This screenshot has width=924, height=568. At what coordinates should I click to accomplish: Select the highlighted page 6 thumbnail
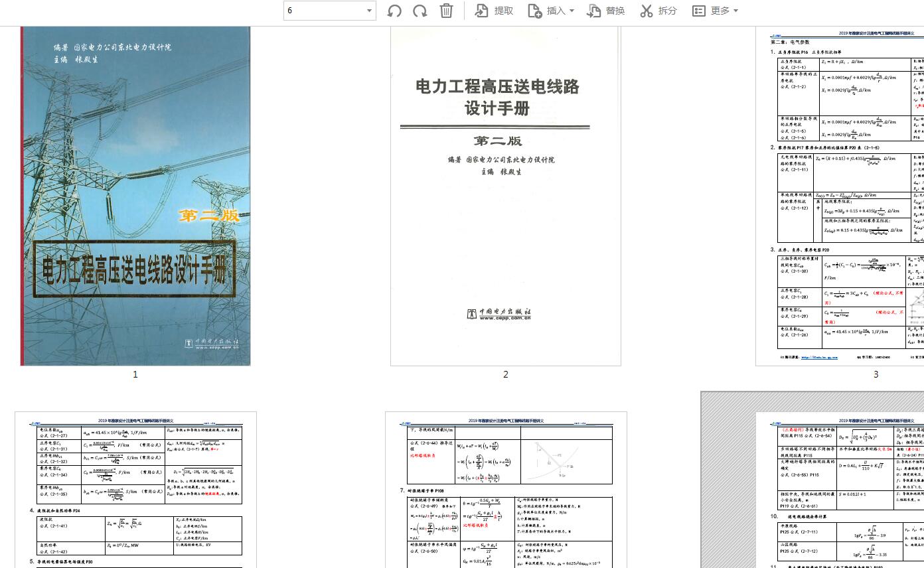point(840,490)
